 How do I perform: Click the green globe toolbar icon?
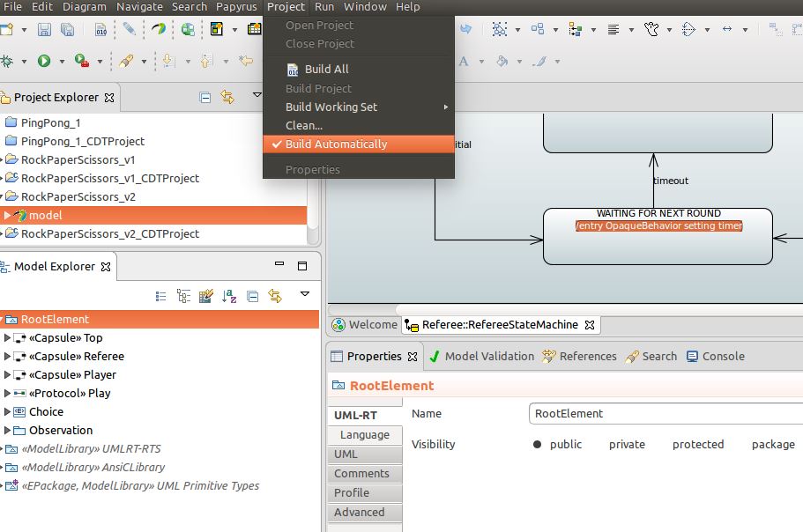coord(188,29)
